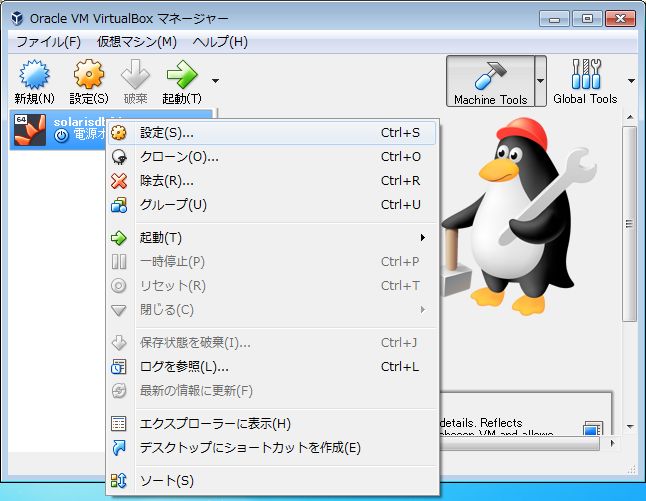The image size is (646, 501).
Task: Click the group icon beside グループ(U)
Action: tap(119, 205)
